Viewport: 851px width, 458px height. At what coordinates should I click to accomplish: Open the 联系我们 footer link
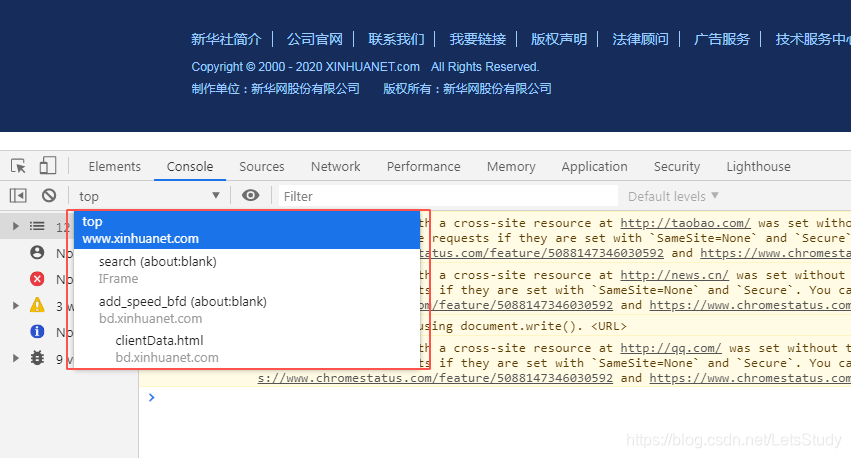[396, 39]
